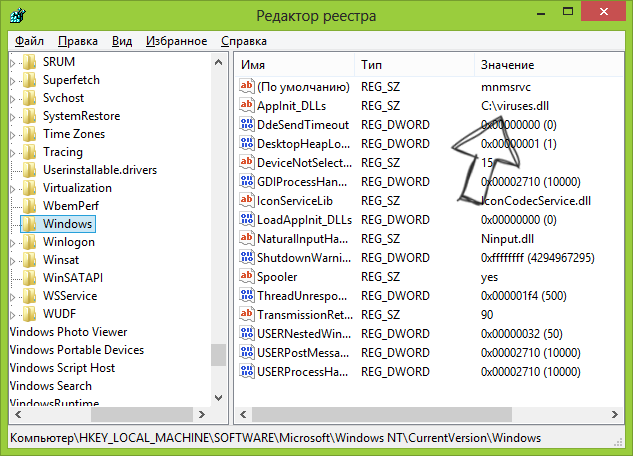The height and width of the screenshot is (456, 633).
Task: Click the DWORD icon of DdeSendTimeout
Action: 247,124
